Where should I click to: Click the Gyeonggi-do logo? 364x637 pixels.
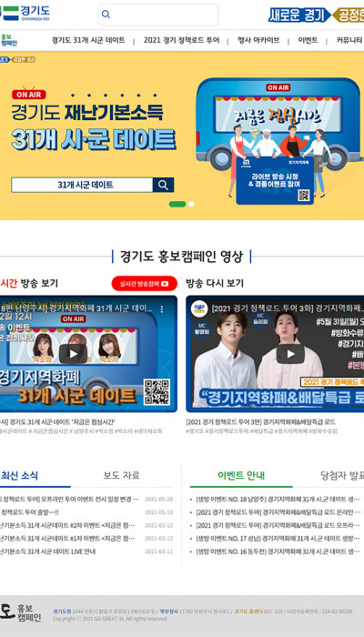[25, 14]
